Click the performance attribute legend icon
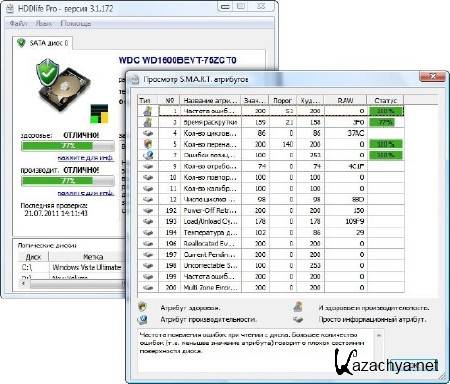The width and height of the screenshot is (450, 384). click(x=143, y=319)
